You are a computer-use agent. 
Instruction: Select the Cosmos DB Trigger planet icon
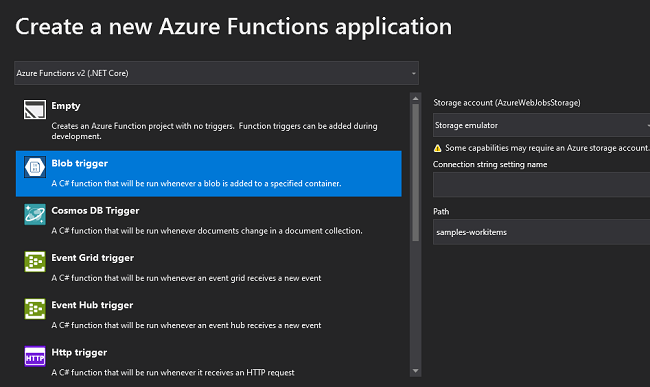pos(35,214)
